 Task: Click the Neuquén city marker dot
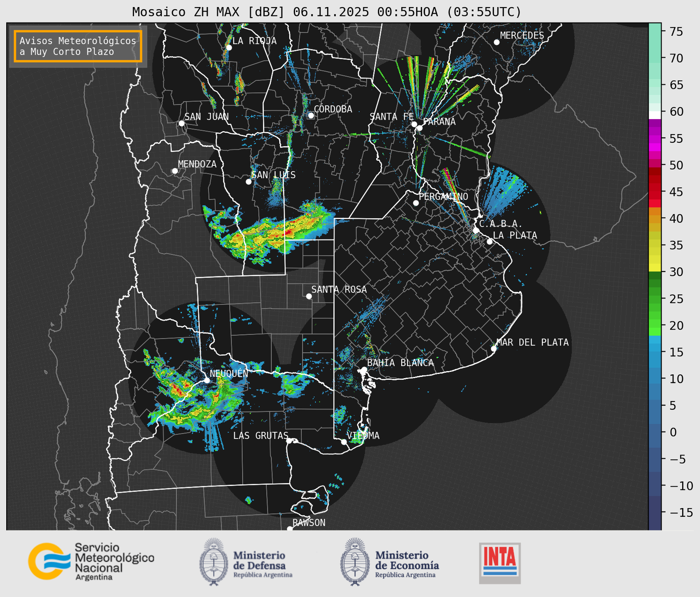(x=207, y=380)
